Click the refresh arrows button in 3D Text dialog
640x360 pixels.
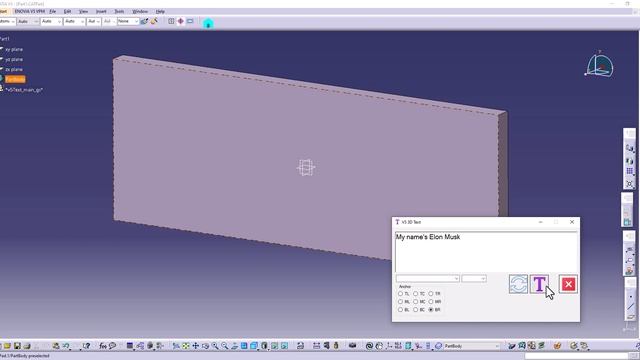518,284
